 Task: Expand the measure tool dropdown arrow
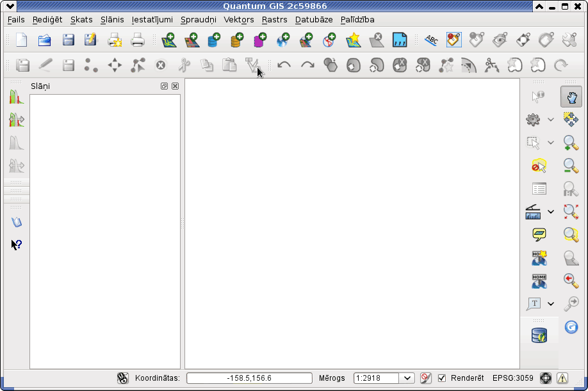(550, 212)
